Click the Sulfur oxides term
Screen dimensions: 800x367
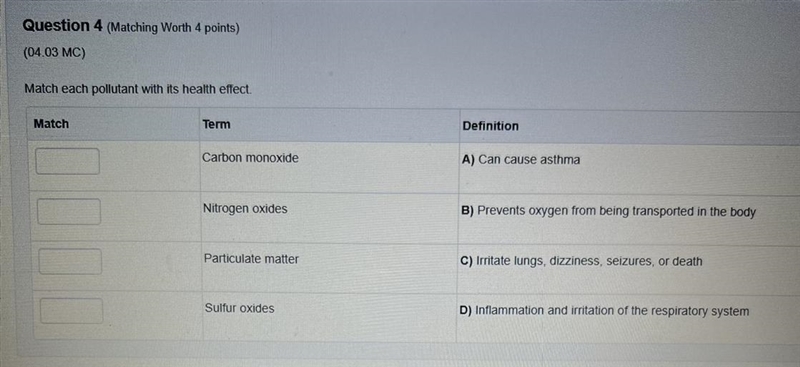[x=239, y=308]
